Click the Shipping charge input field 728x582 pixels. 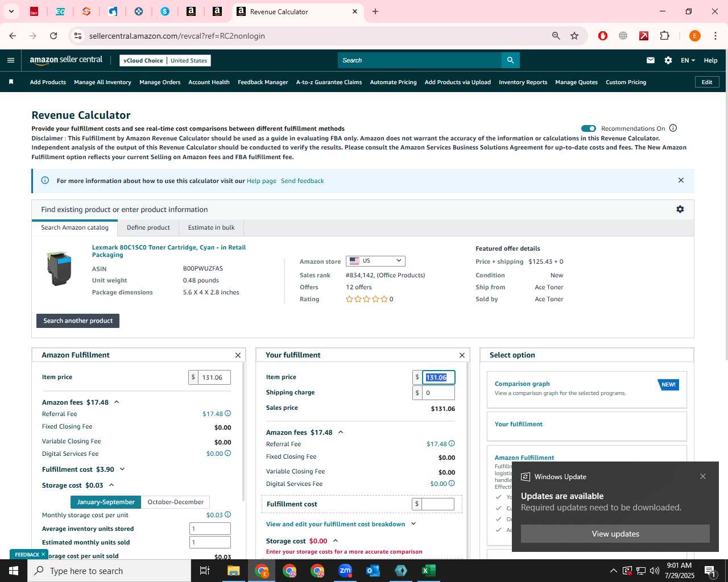click(x=439, y=393)
